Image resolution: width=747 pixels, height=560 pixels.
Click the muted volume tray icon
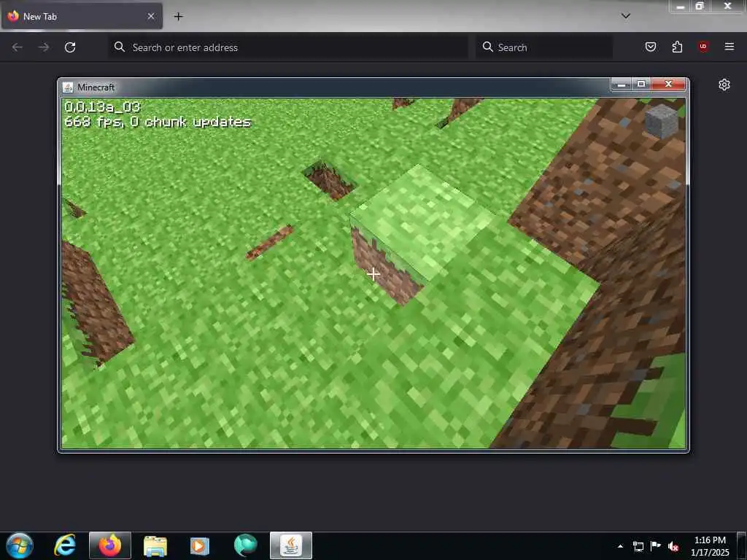point(673,546)
